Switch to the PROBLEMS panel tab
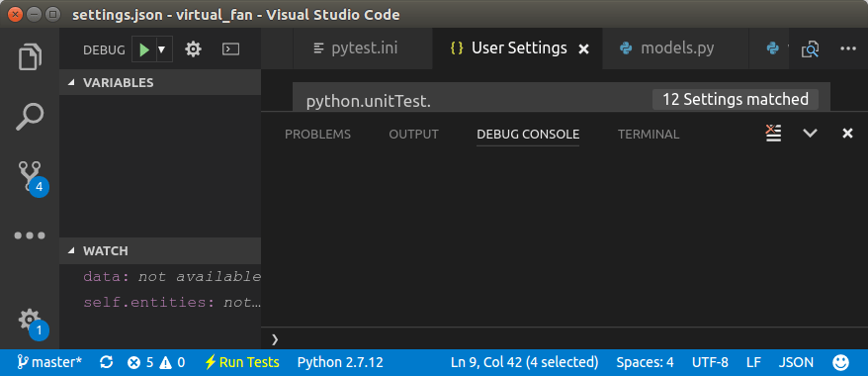 point(317,134)
